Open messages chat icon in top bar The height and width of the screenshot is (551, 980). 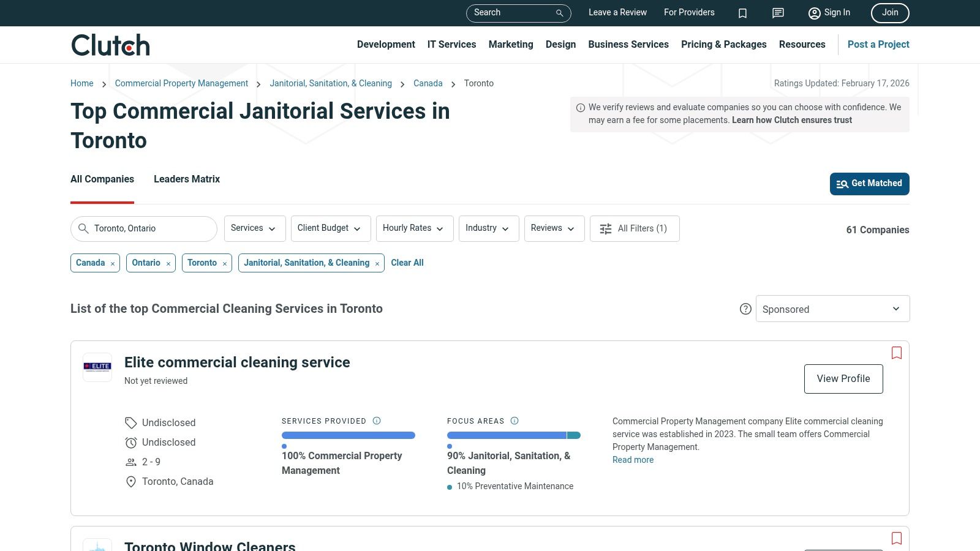tap(778, 13)
